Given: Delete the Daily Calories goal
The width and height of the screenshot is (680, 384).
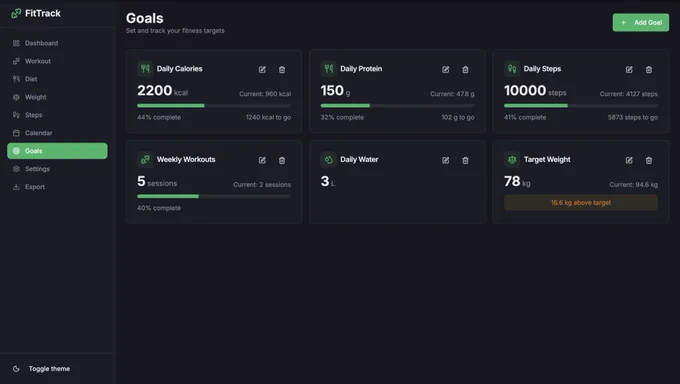Looking at the screenshot, I should pos(282,69).
